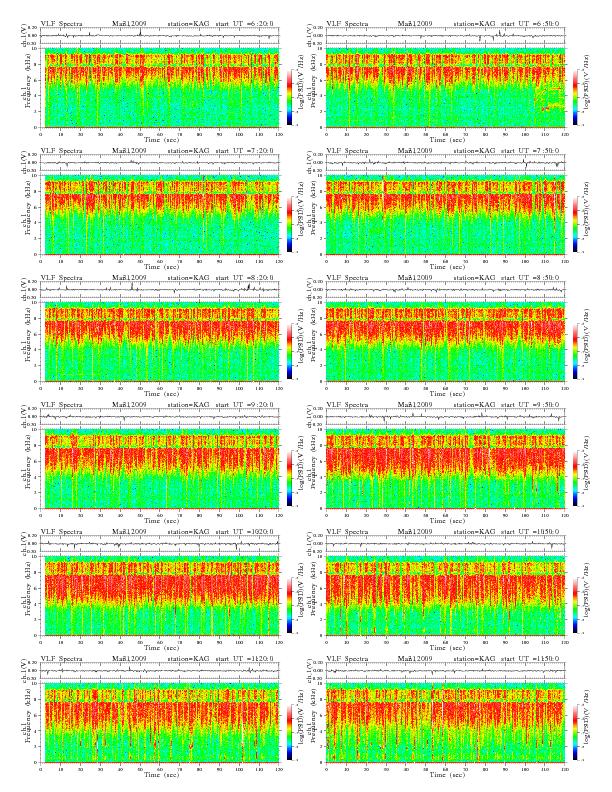Click the "start UT =11:50:0" title text
This screenshot has height=792, width=612.
(x=530, y=659)
